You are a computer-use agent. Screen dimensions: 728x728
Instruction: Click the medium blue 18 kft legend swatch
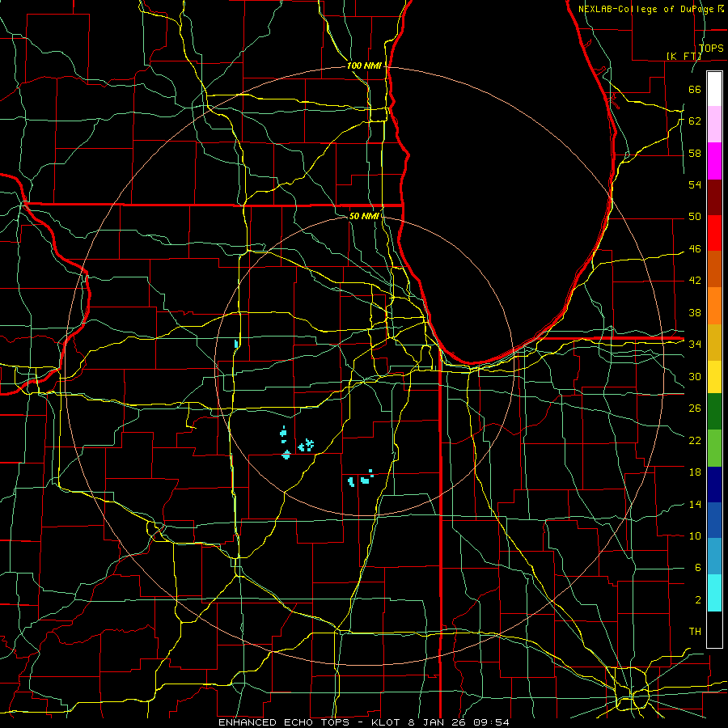714,520
